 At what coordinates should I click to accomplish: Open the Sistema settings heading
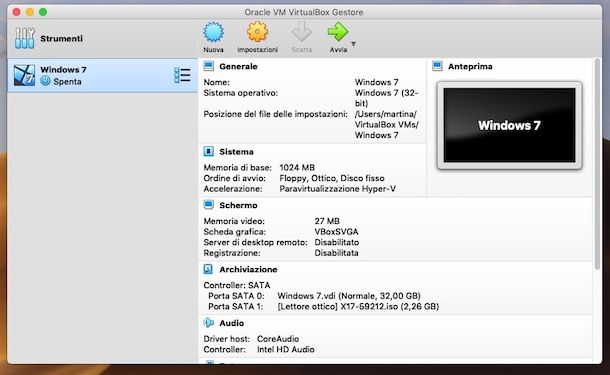(236, 152)
